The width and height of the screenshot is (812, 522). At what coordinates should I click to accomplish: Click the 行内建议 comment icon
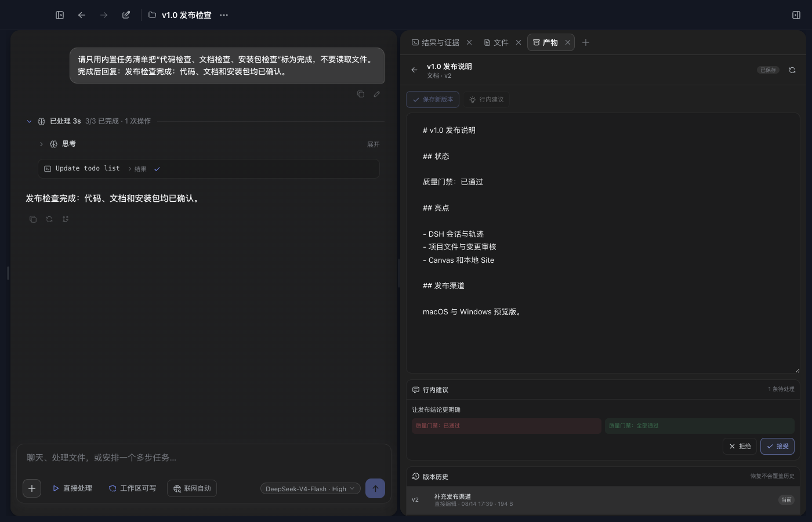(x=416, y=390)
